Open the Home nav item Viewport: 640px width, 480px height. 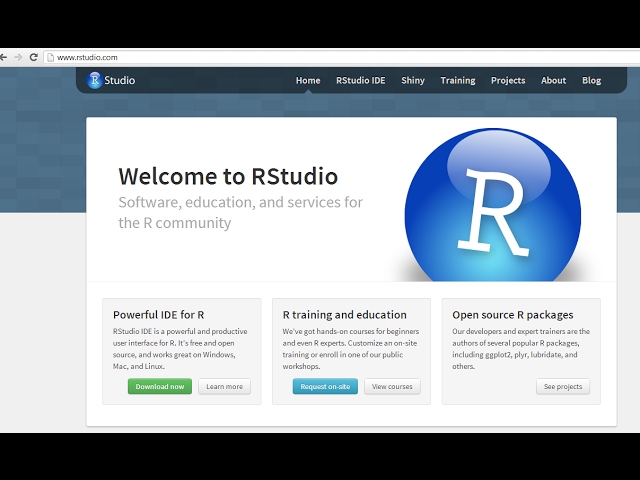coord(308,80)
